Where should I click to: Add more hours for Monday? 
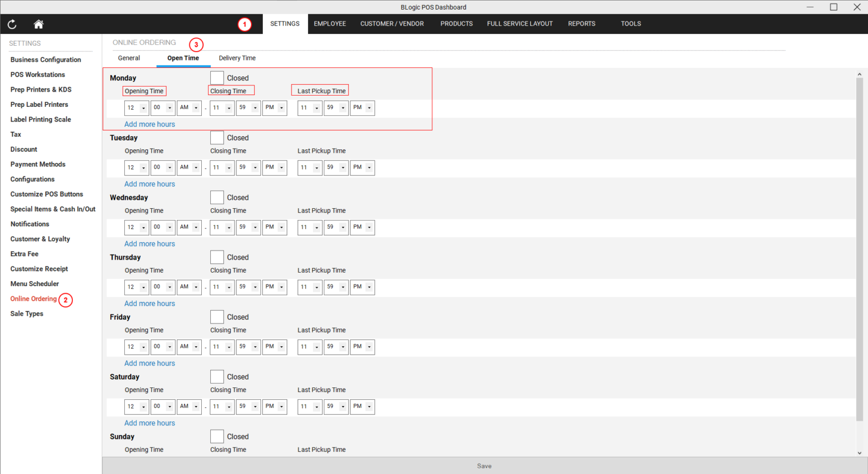(150, 124)
